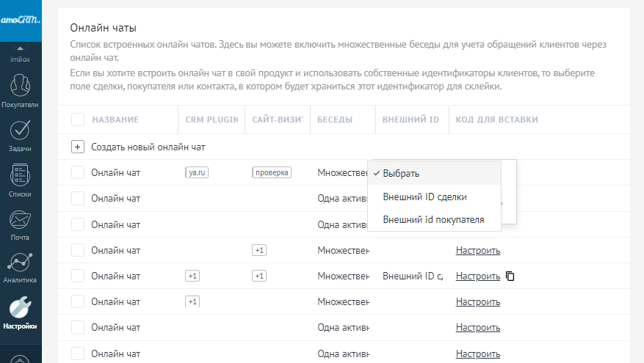The height and width of the screenshot is (363, 644).
Task: Check the first Онлайн чат row checkbox
Action: (x=78, y=173)
